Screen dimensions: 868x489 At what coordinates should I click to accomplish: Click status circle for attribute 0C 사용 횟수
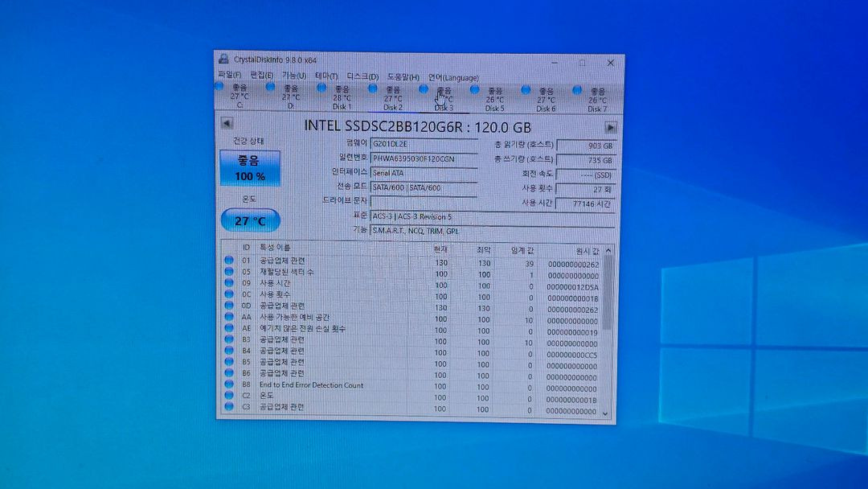[x=228, y=294]
